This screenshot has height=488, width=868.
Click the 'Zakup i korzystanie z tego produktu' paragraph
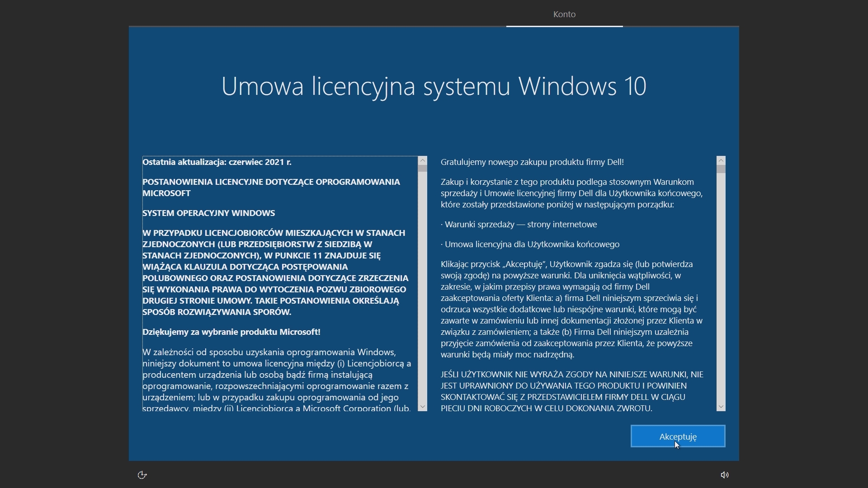(x=572, y=193)
